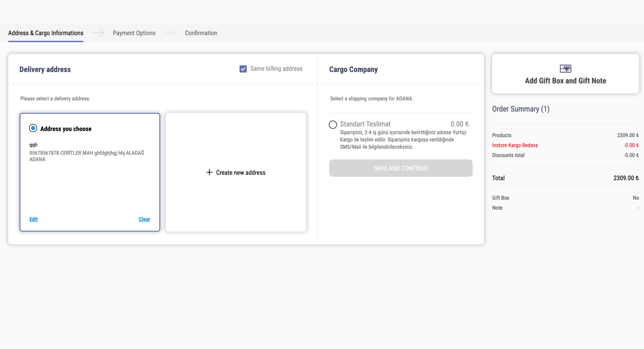The height and width of the screenshot is (349, 644).
Task: Click Standart Teslimat delivery description text
Action: [x=403, y=140]
